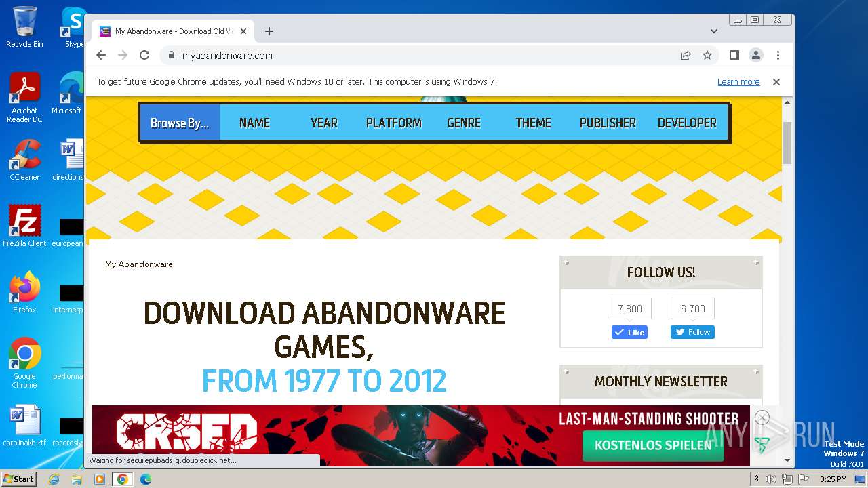Browse games by GENRE
The width and height of the screenshot is (868, 488).
[x=464, y=123]
